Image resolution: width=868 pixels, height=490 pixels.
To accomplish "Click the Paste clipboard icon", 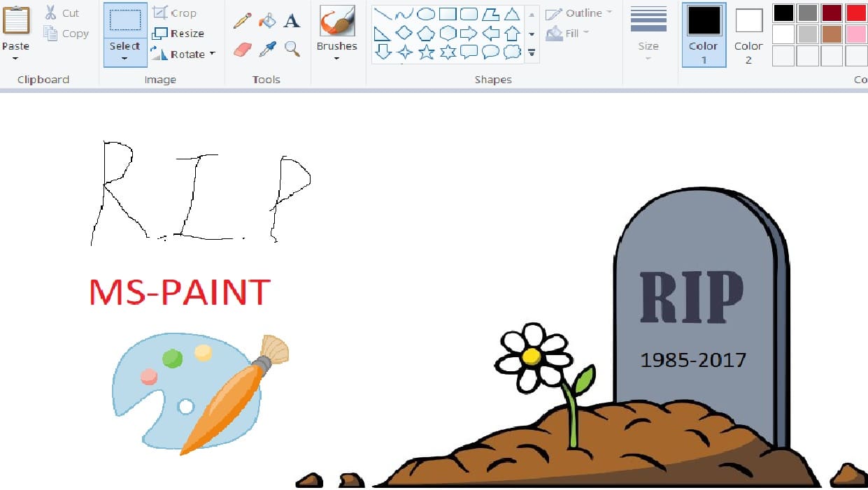I will (16, 20).
